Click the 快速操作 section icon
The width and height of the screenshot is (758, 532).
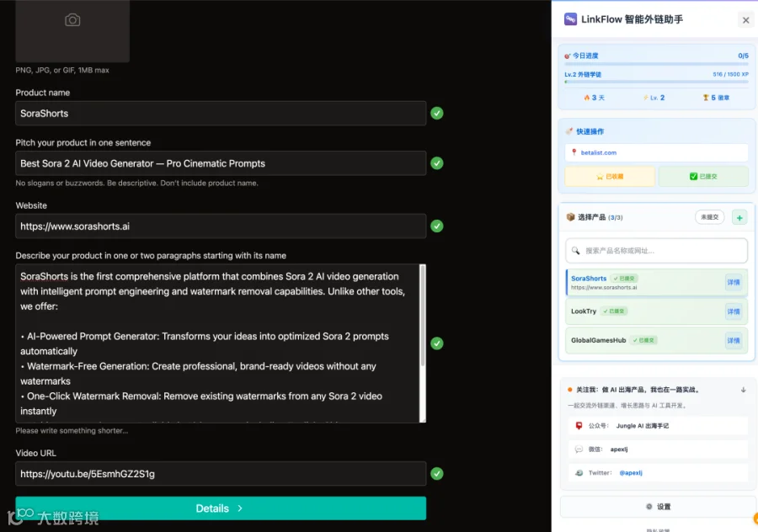(x=569, y=131)
